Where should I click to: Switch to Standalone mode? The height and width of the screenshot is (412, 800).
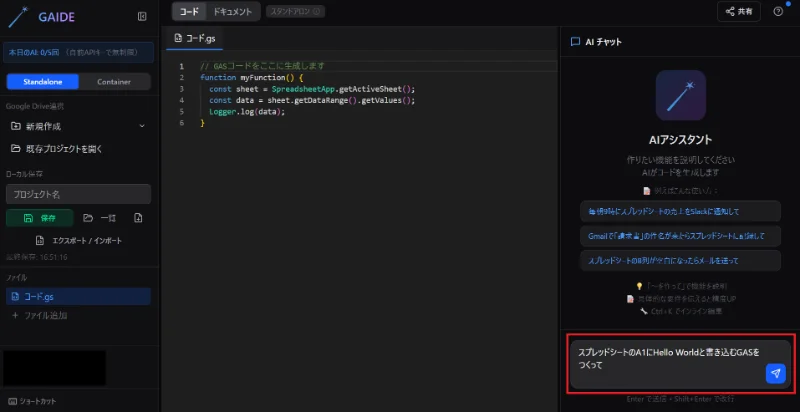point(42,82)
